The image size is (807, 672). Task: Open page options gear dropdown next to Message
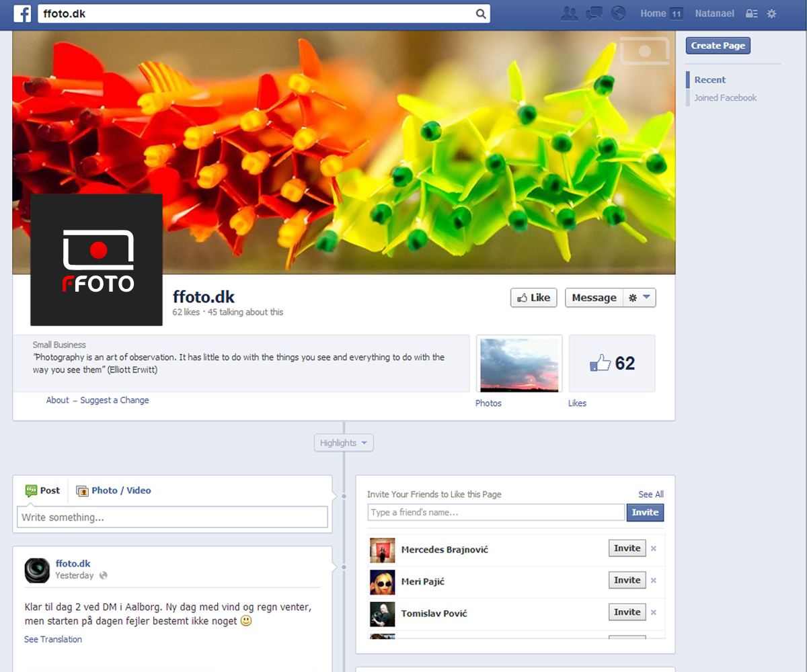pyautogui.click(x=639, y=298)
